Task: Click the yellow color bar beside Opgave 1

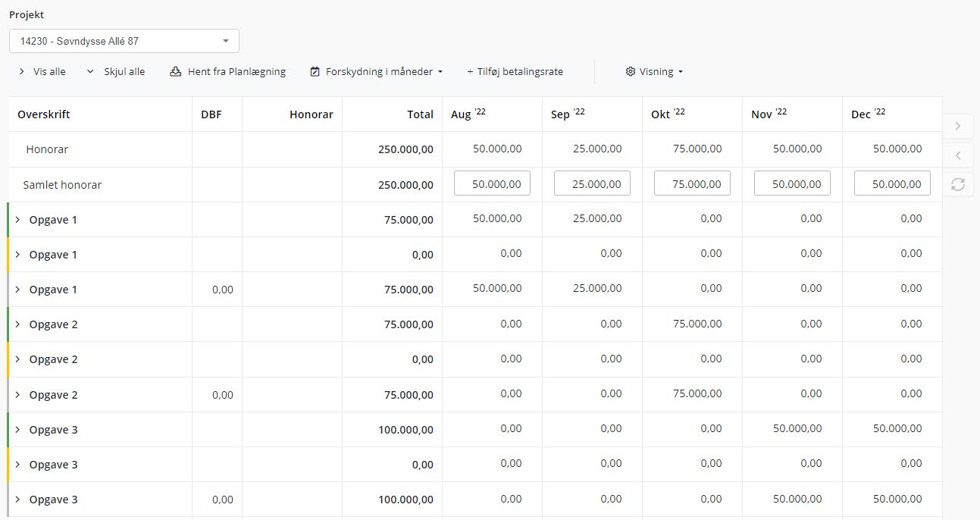Action: click(x=8, y=255)
